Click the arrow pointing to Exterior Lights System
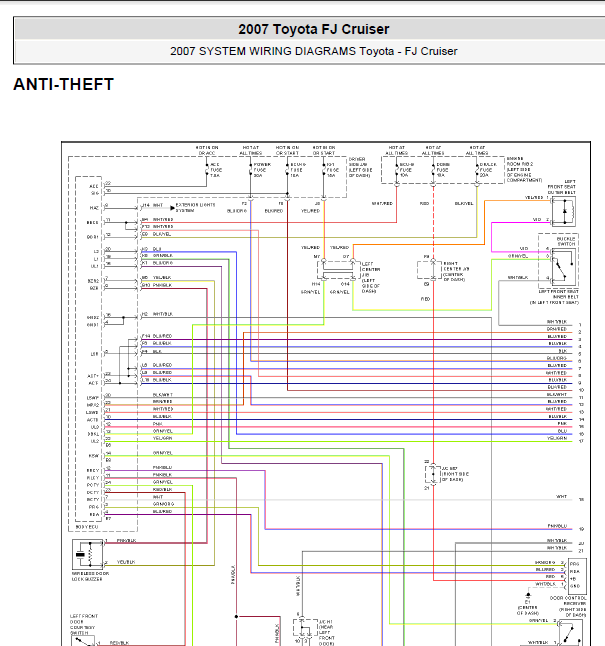 coord(173,208)
